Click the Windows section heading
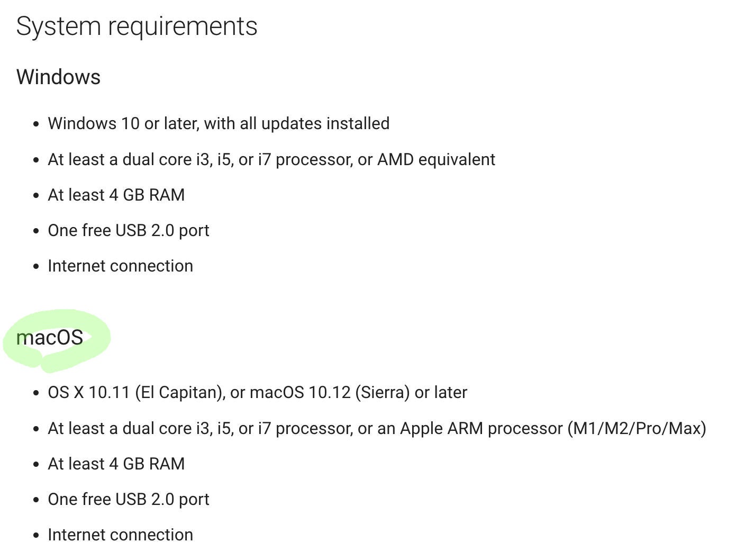745x560 pixels. point(58,77)
